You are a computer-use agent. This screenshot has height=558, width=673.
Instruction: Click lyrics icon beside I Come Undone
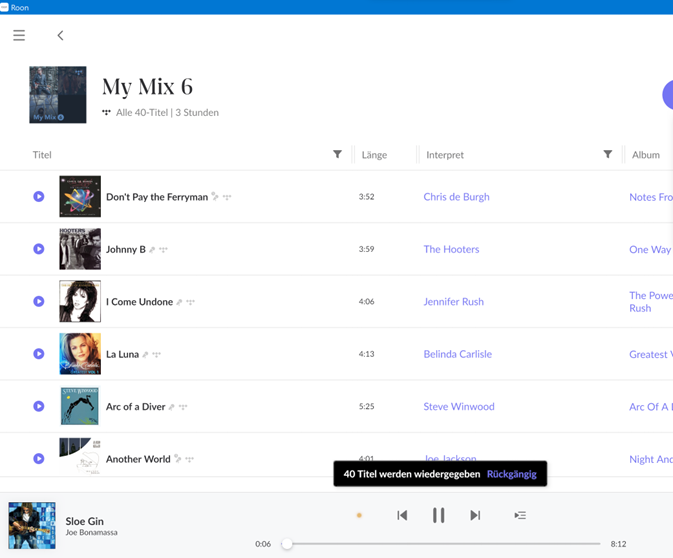[x=179, y=302]
